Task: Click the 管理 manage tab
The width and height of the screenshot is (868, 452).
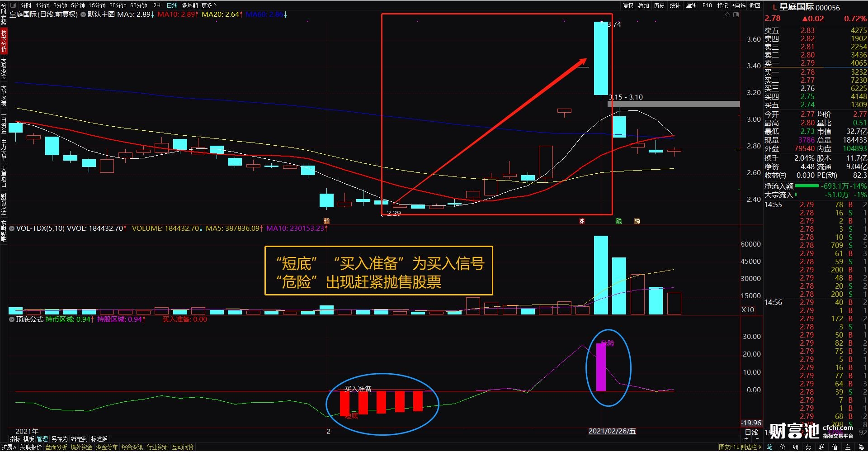Action: click(42, 439)
